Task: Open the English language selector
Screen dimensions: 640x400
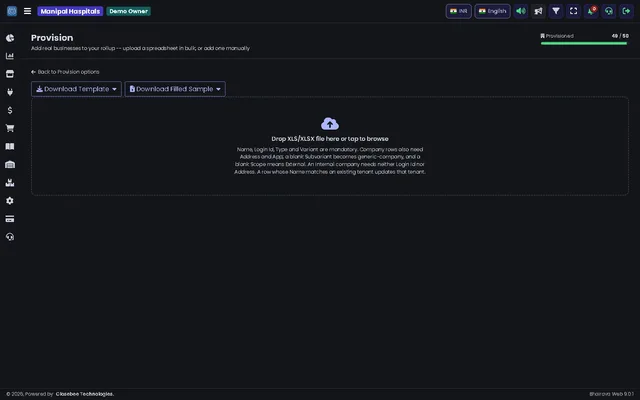Action: pos(492,11)
